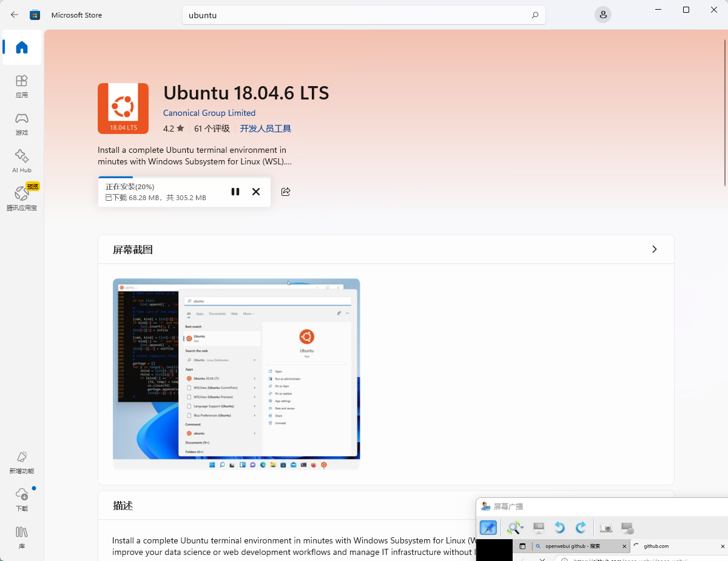Click the 4.2 star rating
Viewport: 728px width, 561px height.
[174, 129]
